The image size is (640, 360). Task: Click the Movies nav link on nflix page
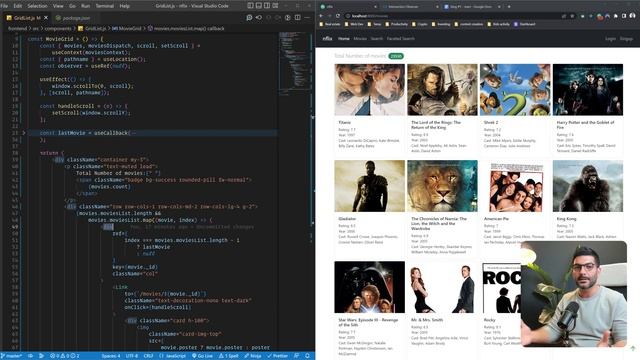pyautogui.click(x=360, y=38)
